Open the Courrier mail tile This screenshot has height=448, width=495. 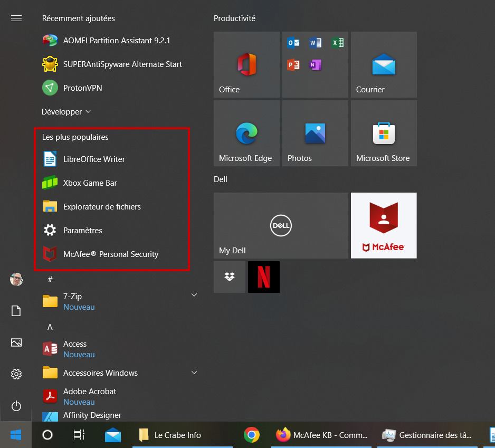(384, 64)
